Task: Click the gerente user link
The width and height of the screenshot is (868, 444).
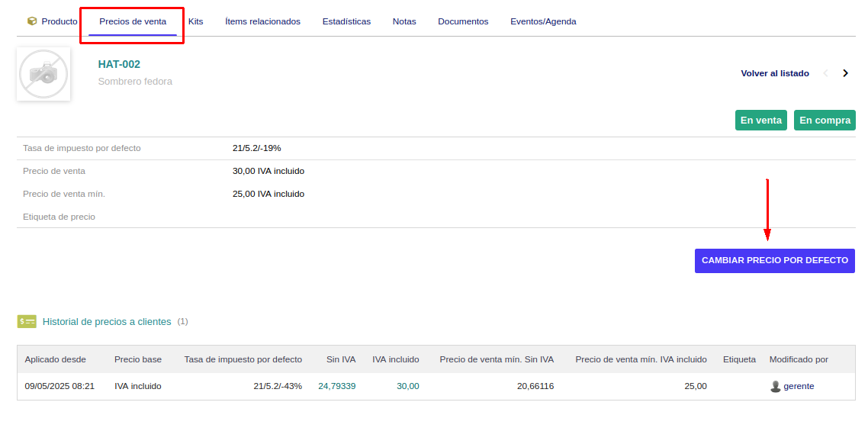Action: click(x=799, y=386)
